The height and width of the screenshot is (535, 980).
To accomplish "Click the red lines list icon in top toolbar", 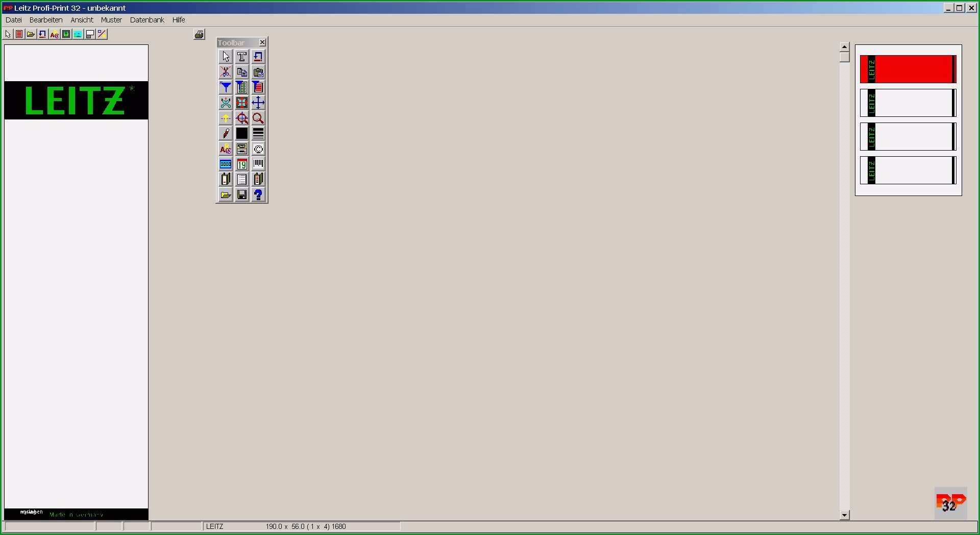I will coord(19,34).
